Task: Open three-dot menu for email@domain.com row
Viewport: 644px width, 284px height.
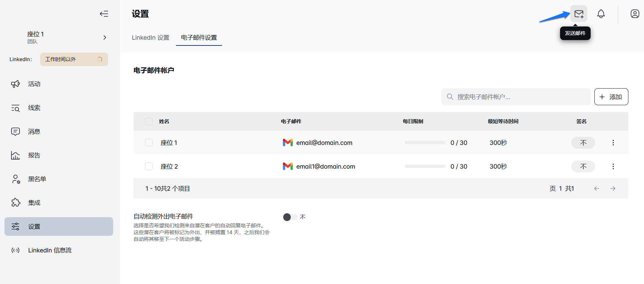Action: (613, 143)
